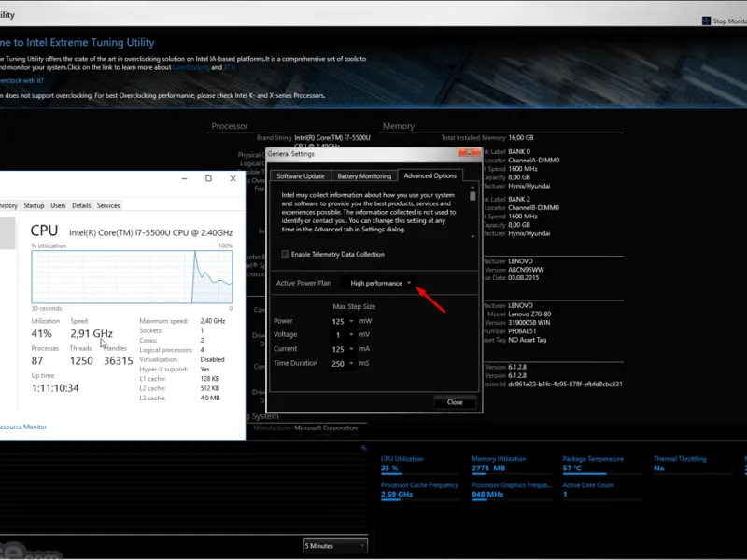Select the Active Core Count monitor

pos(601,491)
